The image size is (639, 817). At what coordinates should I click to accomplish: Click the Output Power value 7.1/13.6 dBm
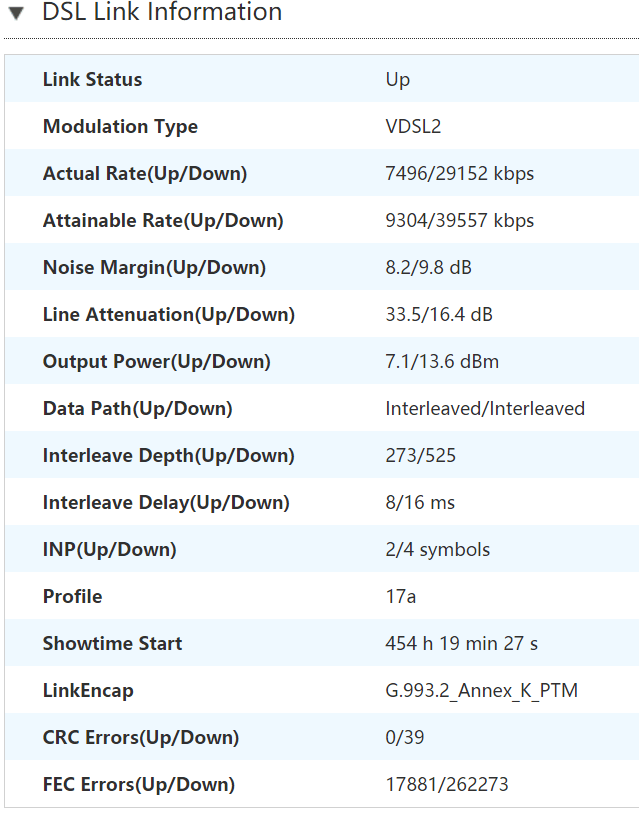(441, 362)
